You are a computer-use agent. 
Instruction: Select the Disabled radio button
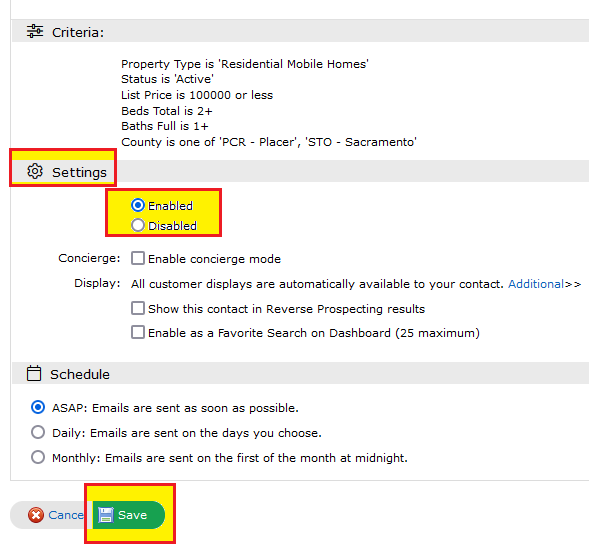coord(138,225)
